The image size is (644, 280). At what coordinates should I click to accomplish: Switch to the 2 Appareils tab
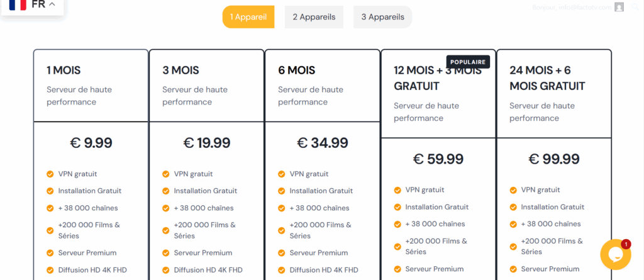click(314, 17)
